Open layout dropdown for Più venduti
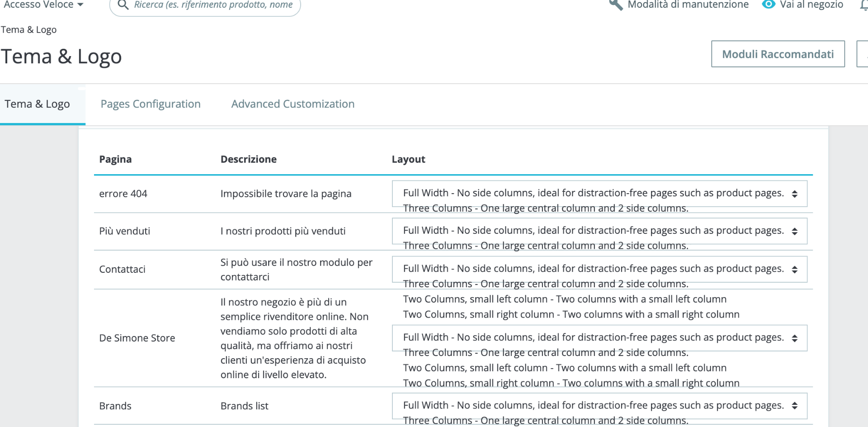 (x=599, y=231)
